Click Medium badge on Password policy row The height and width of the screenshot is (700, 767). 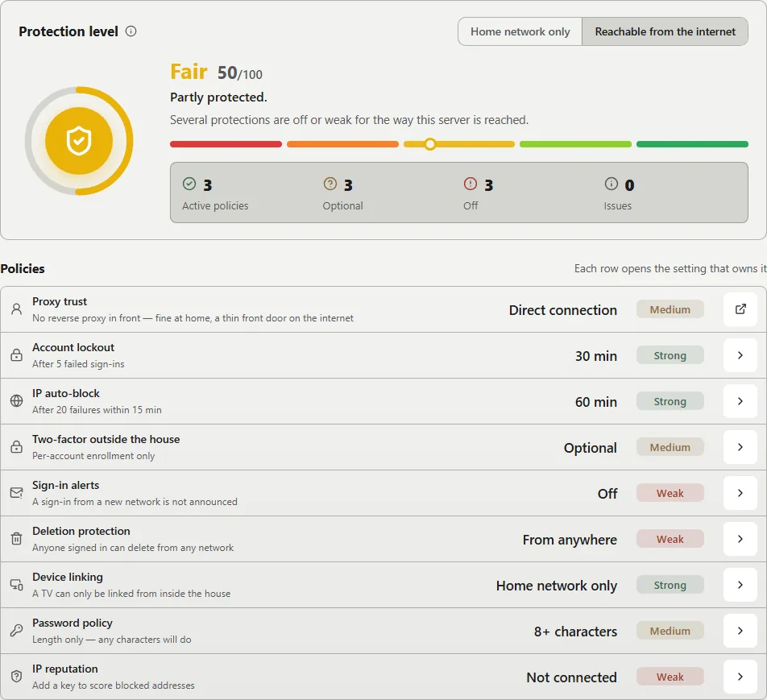(x=670, y=631)
